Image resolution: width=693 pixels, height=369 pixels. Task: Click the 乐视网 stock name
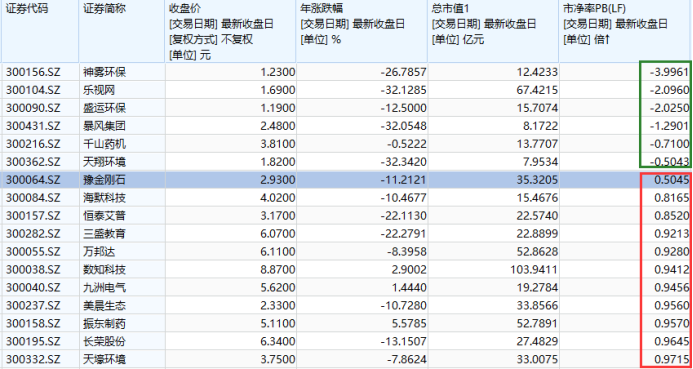[x=99, y=90]
